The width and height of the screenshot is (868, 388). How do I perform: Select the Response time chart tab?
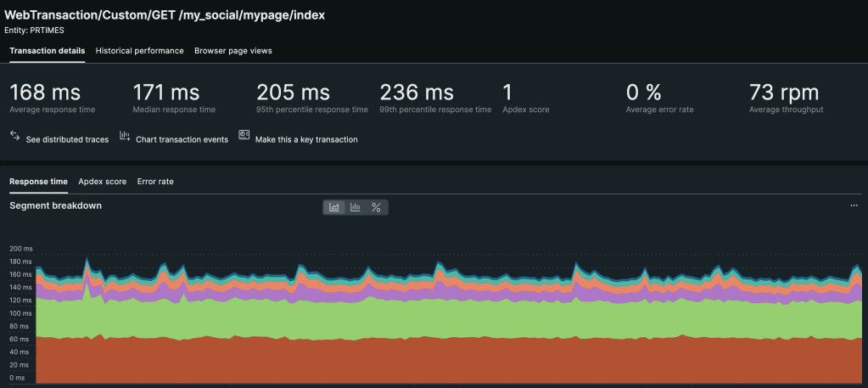[39, 181]
